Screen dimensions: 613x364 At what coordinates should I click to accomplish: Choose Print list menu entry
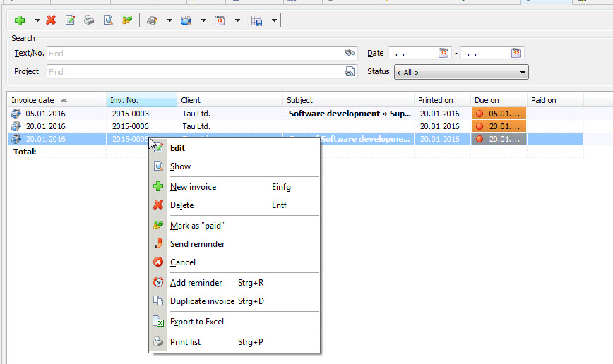click(x=234, y=342)
